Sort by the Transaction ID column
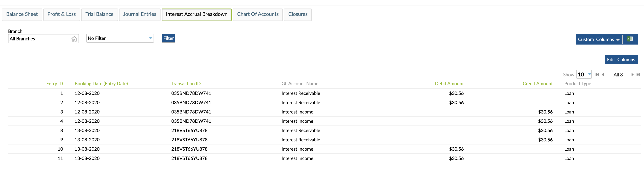Image resolution: width=644 pixels, height=177 pixels. 186,83
